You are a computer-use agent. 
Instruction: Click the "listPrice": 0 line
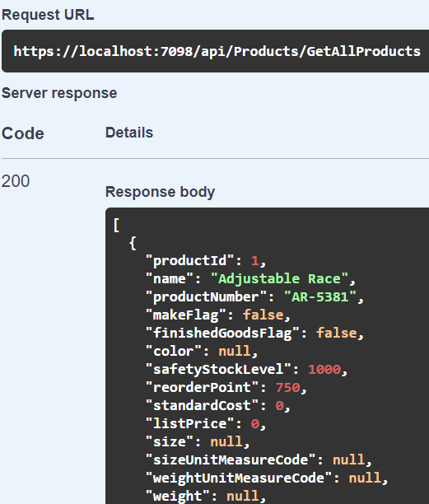tap(206, 423)
